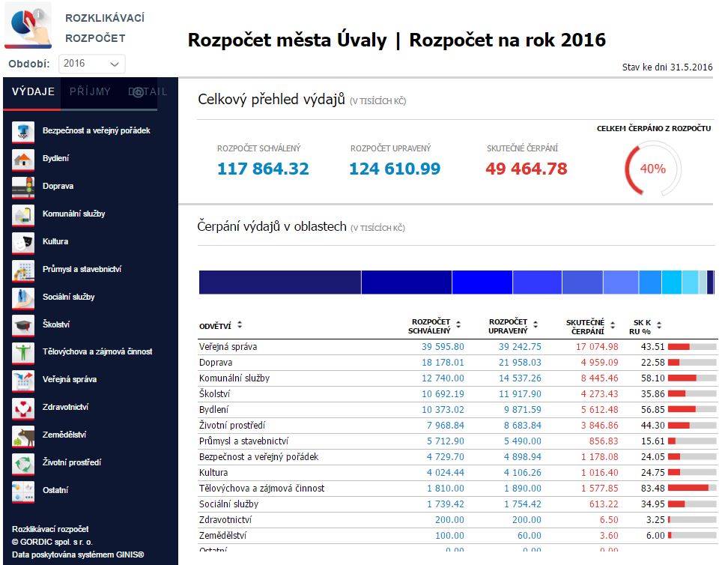
Task: Click the Bydlení house icon
Action: point(23,159)
